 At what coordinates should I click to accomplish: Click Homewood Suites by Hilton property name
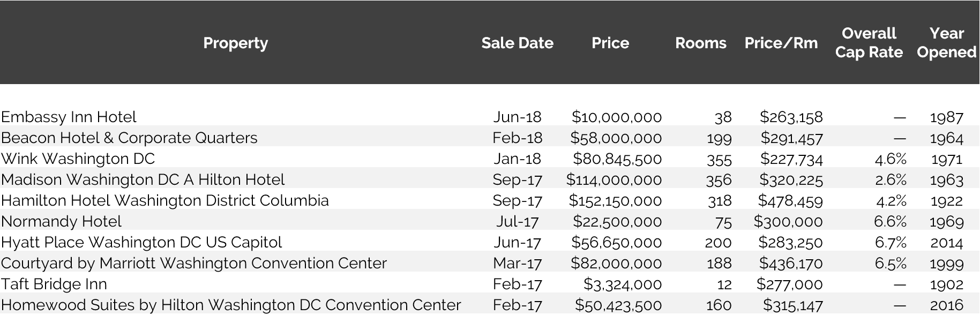[231, 305]
